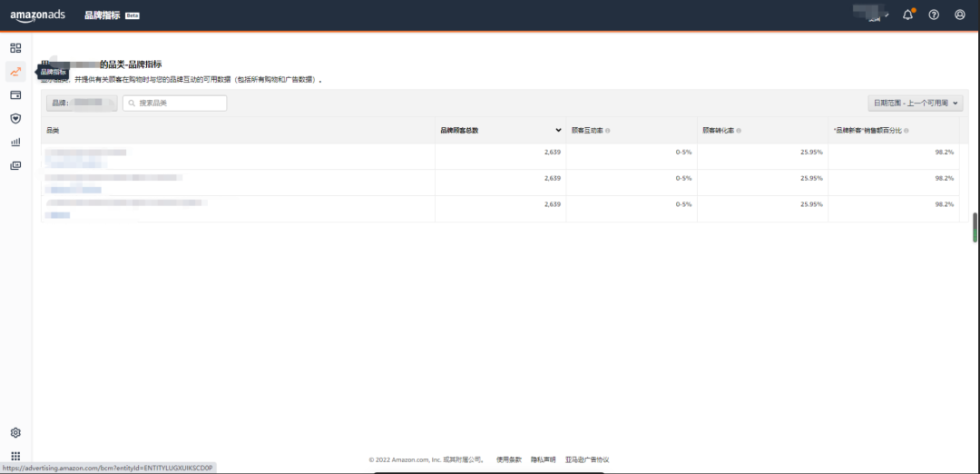Screen dimensions: 980x474
Task: Click the page vertical scrollbar thumb
Action: click(975, 228)
